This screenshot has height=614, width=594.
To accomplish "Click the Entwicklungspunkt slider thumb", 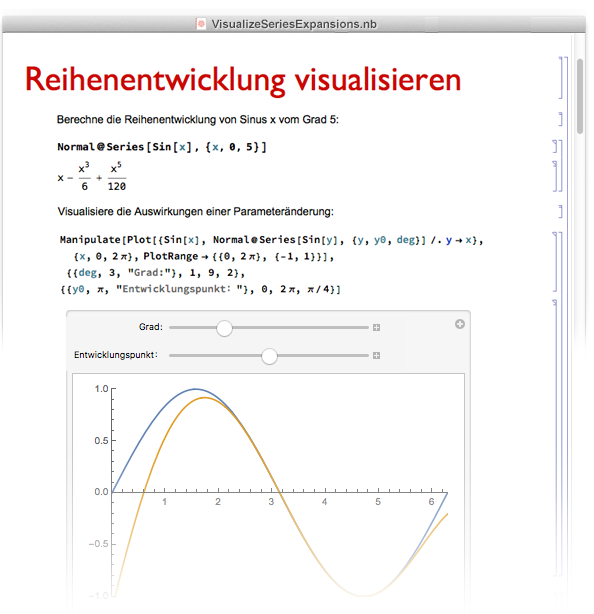I will pyautogui.click(x=269, y=356).
